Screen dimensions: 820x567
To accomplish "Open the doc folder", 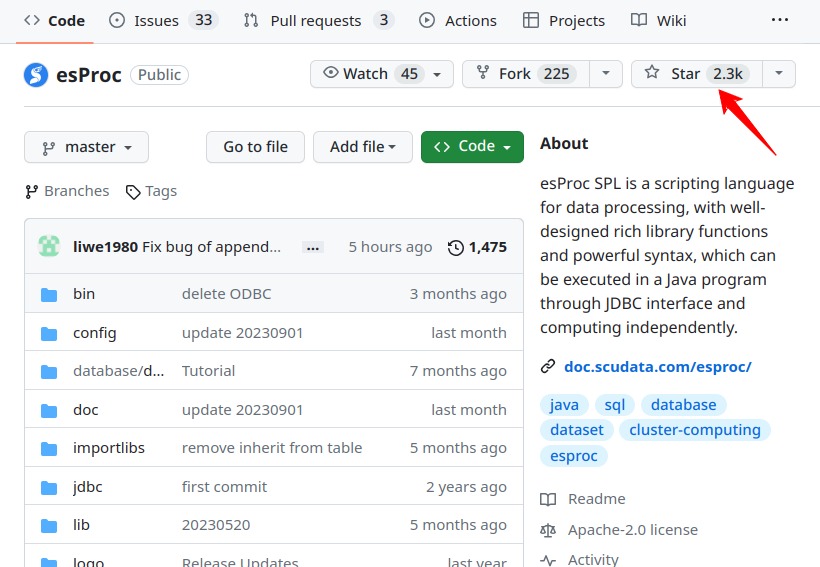I will click(86, 410).
